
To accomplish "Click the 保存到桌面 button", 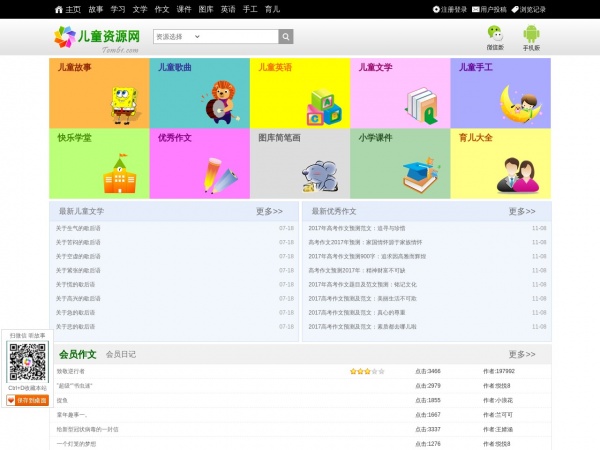I will click(27, 400).
